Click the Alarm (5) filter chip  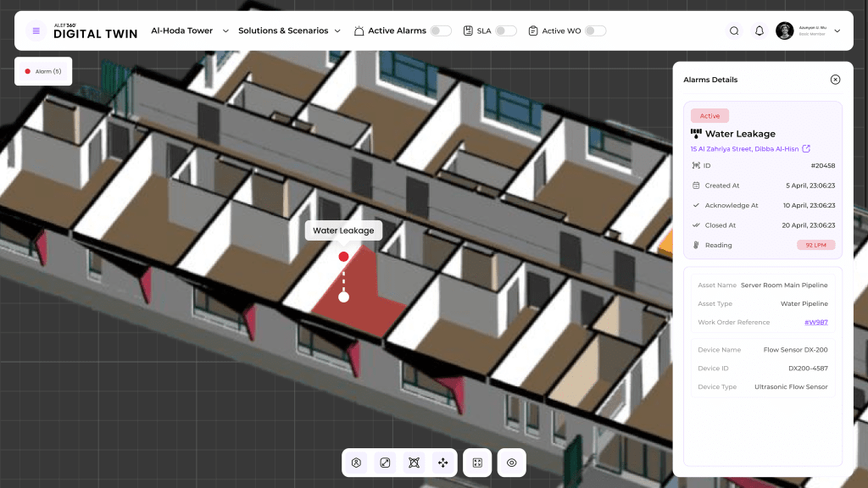43,71
